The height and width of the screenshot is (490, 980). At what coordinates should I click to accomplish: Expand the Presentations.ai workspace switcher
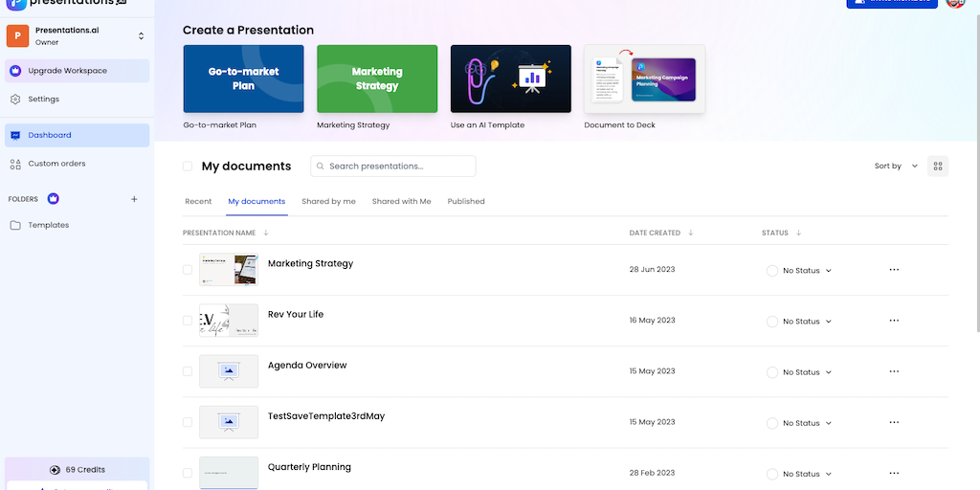pyautogui.click(x=141, y=36)
